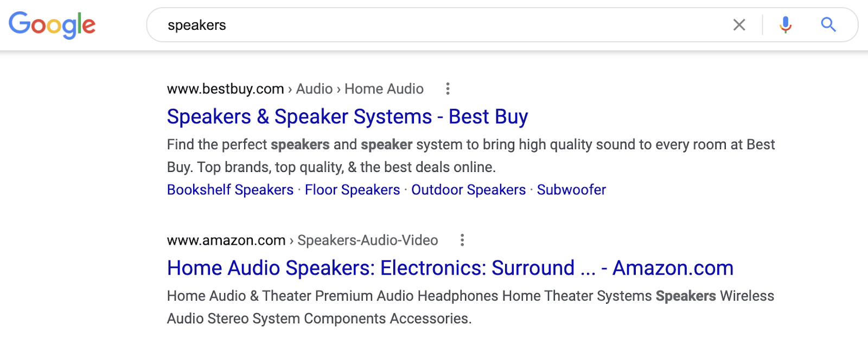Open three-dot menu for Best Buy result
Viewport: 868px width, 344px height.
coord(448,88)
